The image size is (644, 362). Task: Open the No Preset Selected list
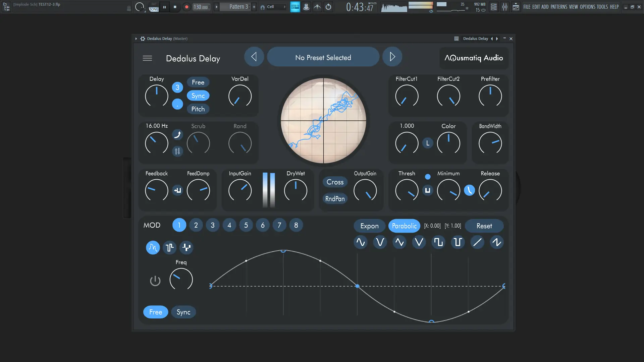pos(323,58)
